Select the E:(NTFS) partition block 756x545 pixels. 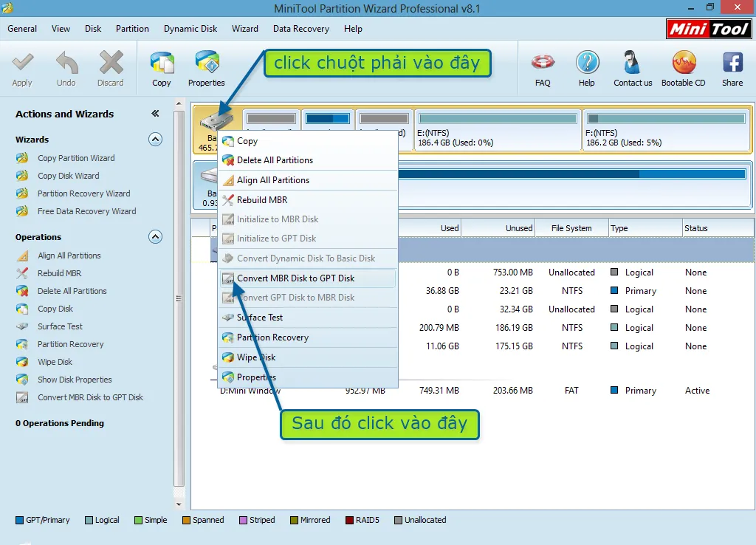[x=497, y=130]
